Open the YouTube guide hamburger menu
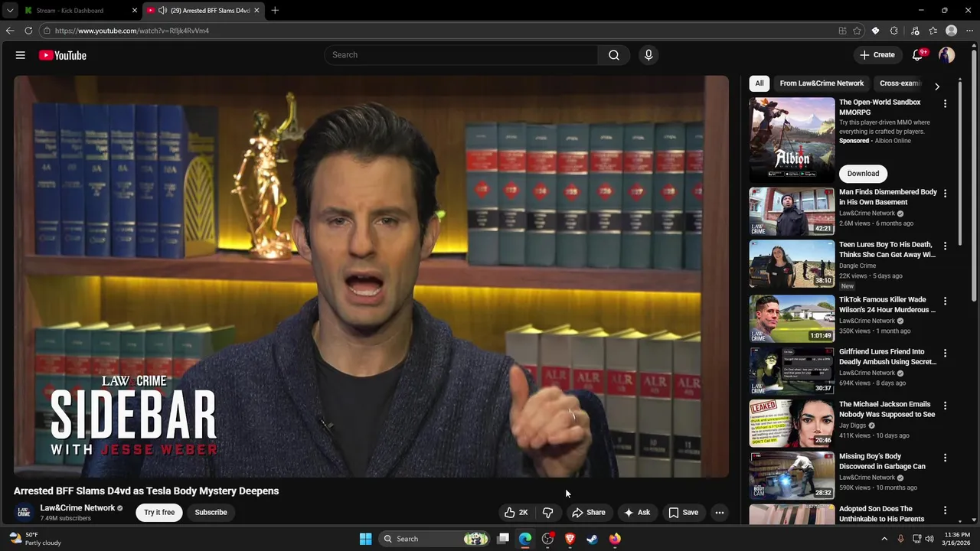 21,55
